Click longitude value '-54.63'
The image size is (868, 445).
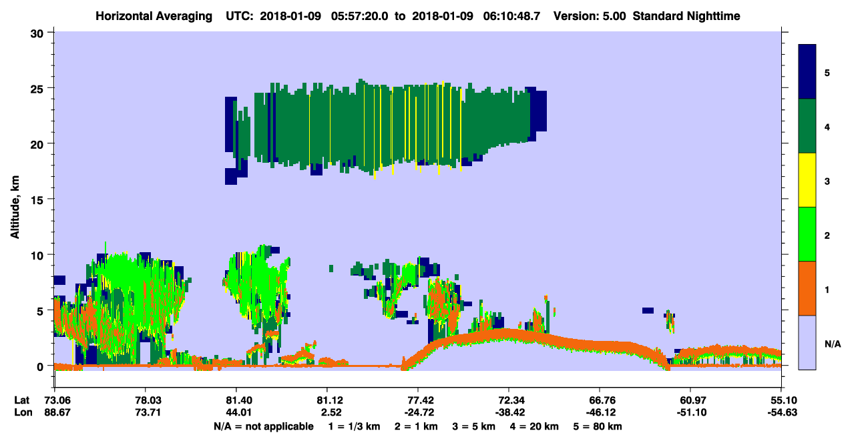pos(781,412)
